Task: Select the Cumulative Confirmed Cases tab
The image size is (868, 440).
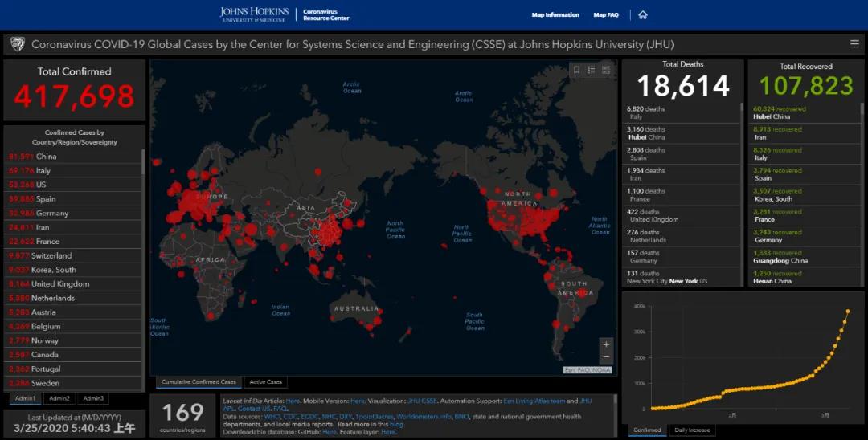Action: coord(199,382)
